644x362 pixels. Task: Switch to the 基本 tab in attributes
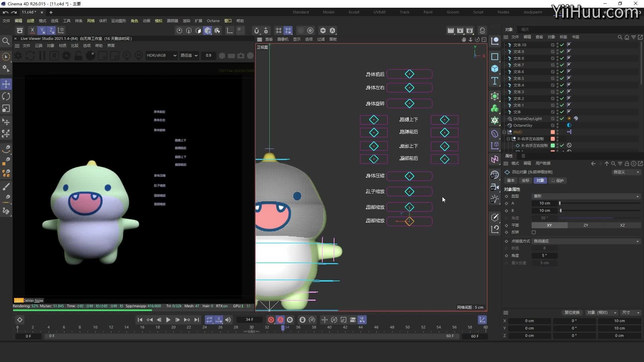click(x=511, y=180)
